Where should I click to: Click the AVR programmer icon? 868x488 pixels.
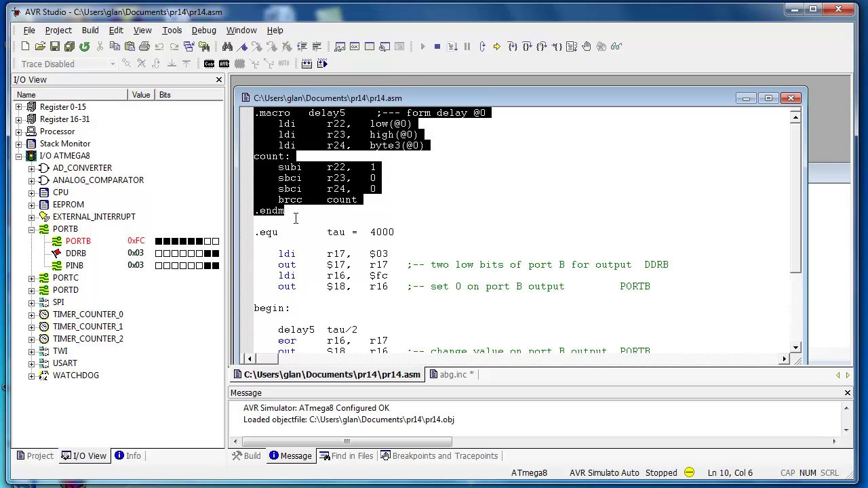(x=224, y=64)
